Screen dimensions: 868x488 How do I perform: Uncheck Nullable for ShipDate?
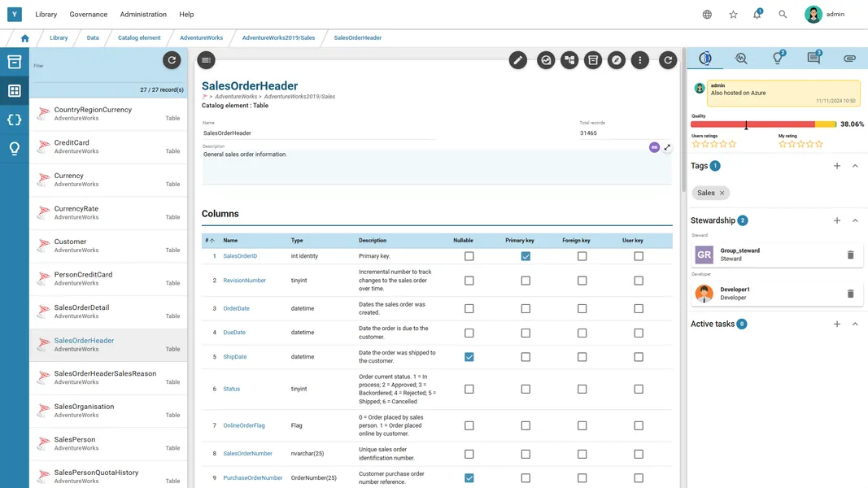469,357
